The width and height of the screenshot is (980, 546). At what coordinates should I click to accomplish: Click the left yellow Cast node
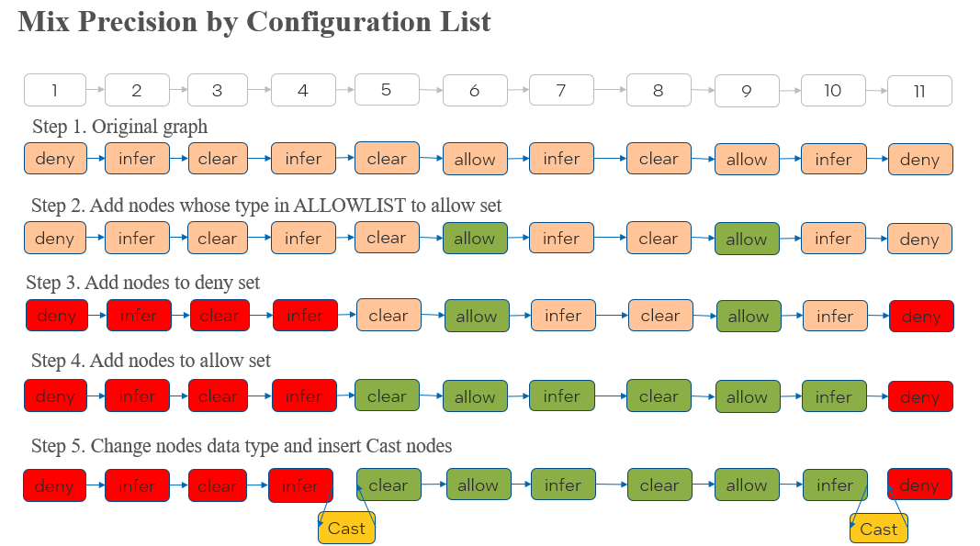(x=346, y=528)
